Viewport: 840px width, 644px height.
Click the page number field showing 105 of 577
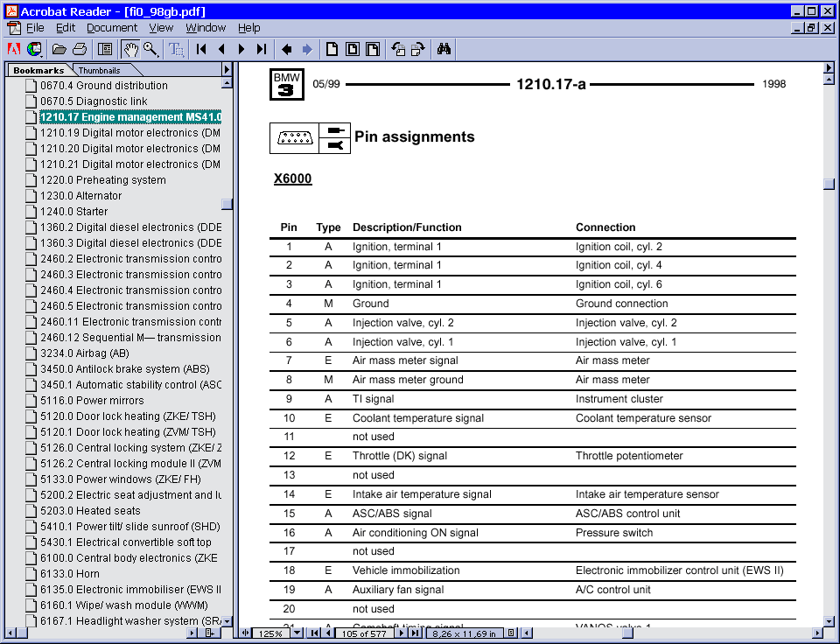364,631
